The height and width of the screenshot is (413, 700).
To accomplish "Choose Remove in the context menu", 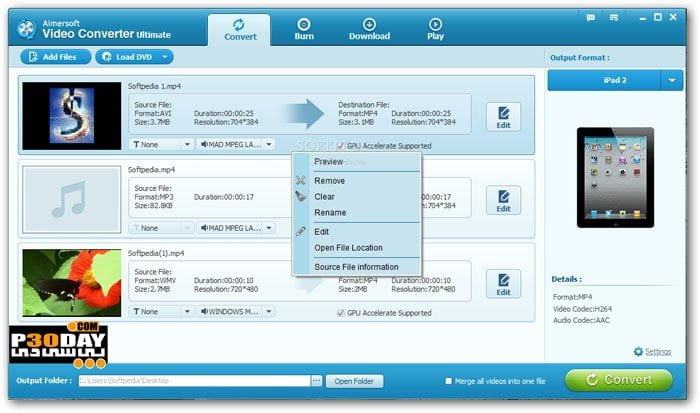I will pos(357,181).
